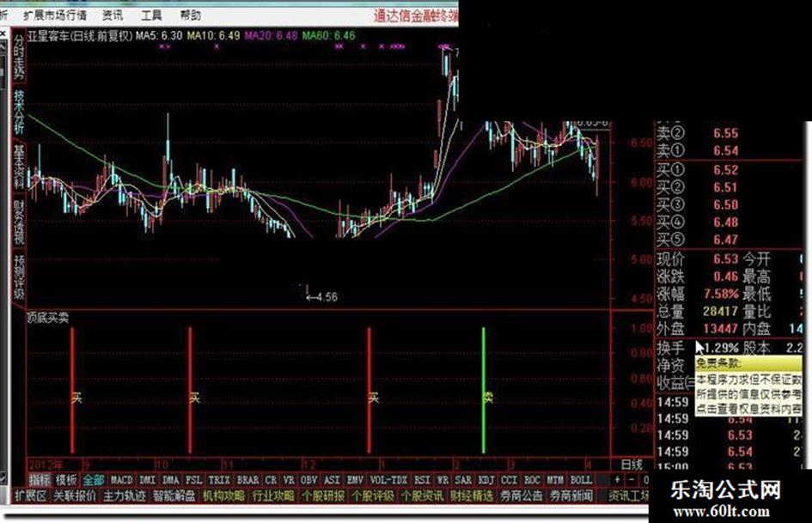Open the 机构攻略 tab
This screenshot has width=812, height=523.
pyautogui.click(x=223, y=496)
